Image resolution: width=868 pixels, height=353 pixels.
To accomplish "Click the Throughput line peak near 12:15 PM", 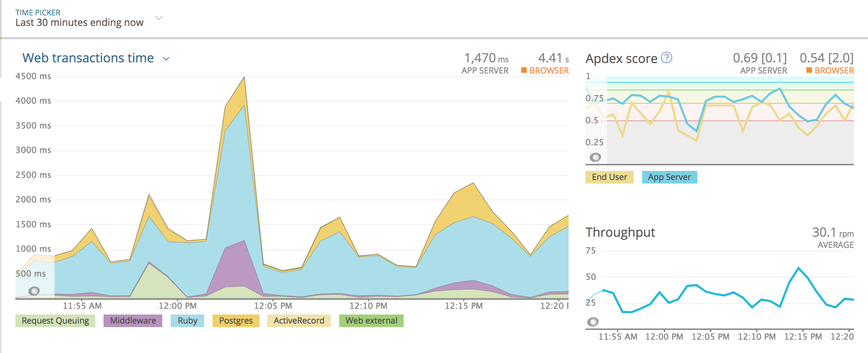I will click(x=798, y=268).
